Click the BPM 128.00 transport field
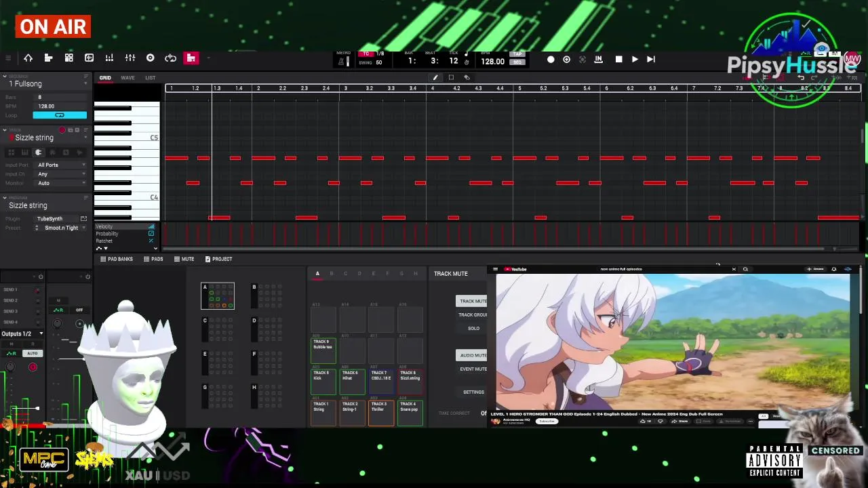 tap(492, 62)
